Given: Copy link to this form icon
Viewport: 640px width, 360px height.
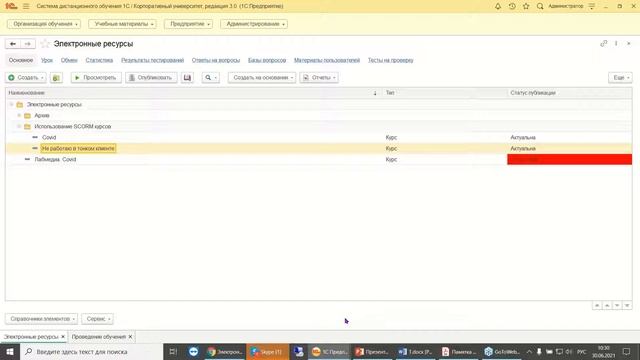Looking at the screenshot, I should click(x=604, y=43).
